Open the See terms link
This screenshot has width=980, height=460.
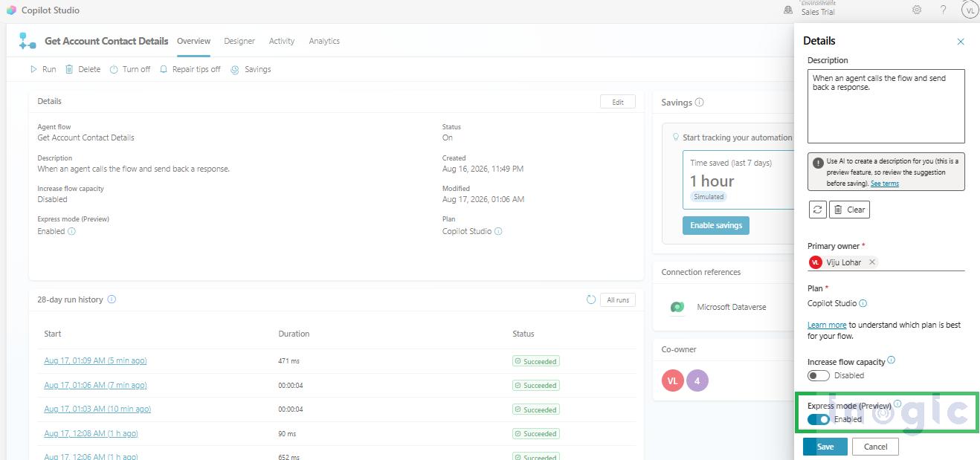(x=885, y=183)
